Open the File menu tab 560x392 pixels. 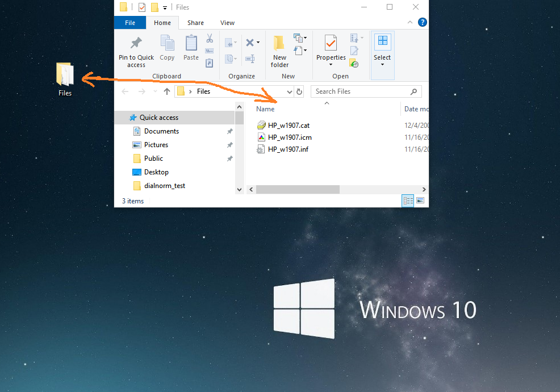point(130,23)
